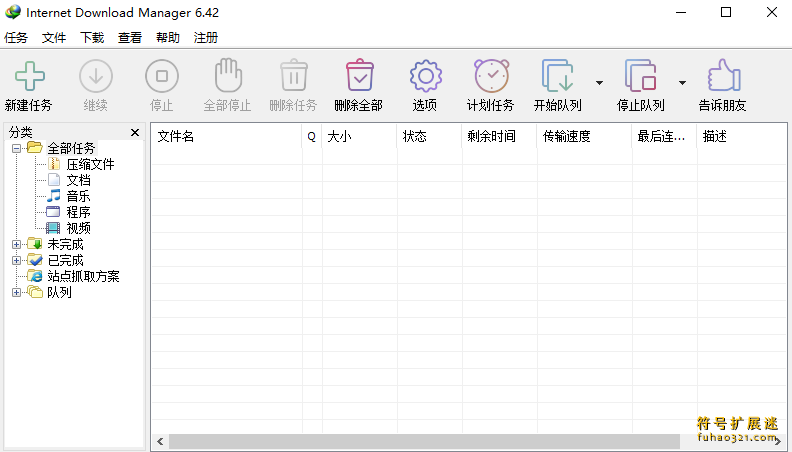Expand the 未完成 tree node
This screenshot has width=792, height=452.
[x=17, y=244]
